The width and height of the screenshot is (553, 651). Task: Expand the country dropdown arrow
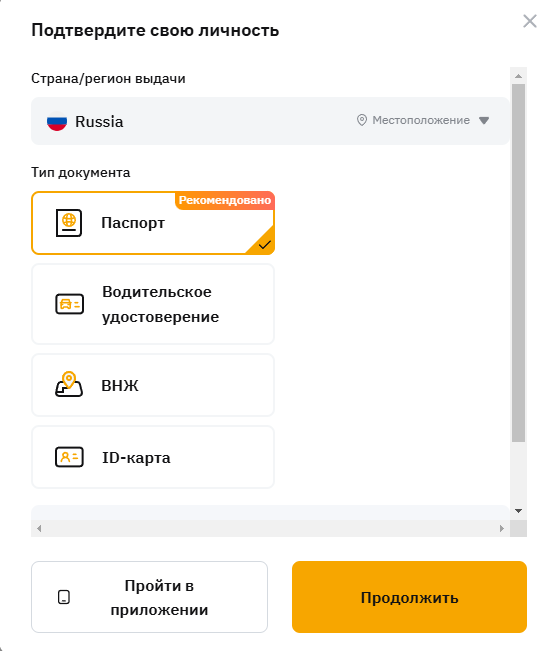click(484, 120)
